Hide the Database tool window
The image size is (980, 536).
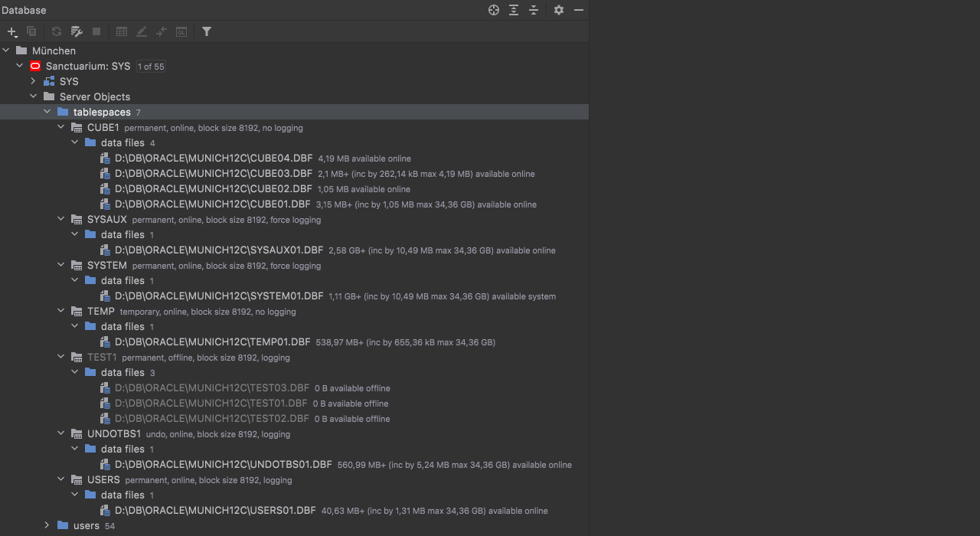(x=579, y=10)
